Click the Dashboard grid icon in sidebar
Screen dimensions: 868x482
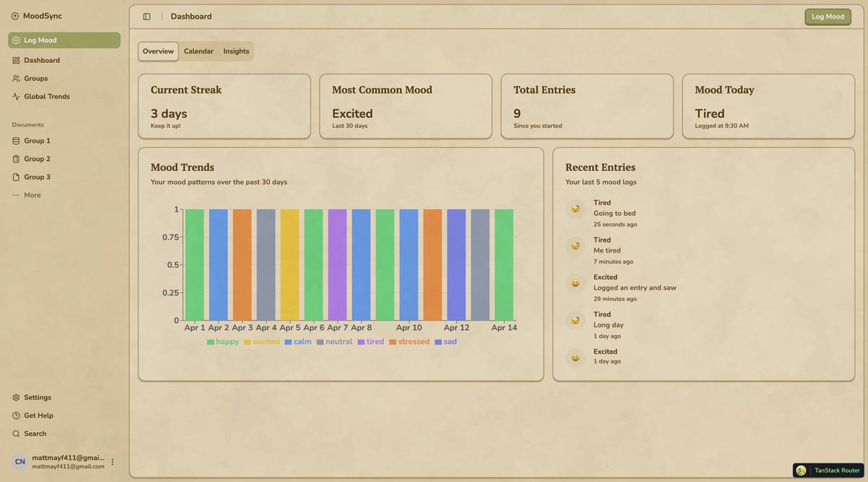click(16, 60)
